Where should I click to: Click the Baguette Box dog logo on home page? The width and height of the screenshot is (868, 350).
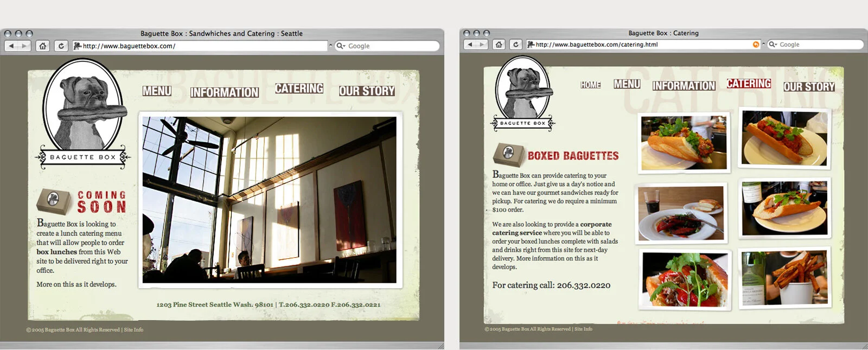click(83, 113)
